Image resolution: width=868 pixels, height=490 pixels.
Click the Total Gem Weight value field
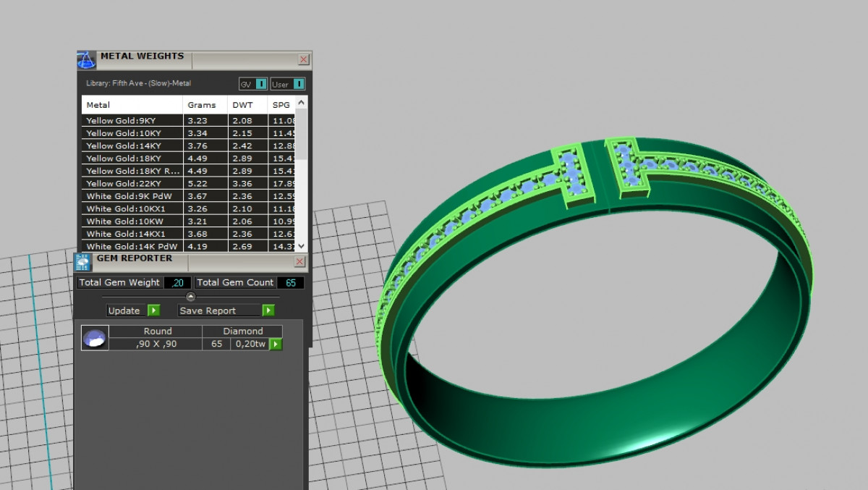177,283
